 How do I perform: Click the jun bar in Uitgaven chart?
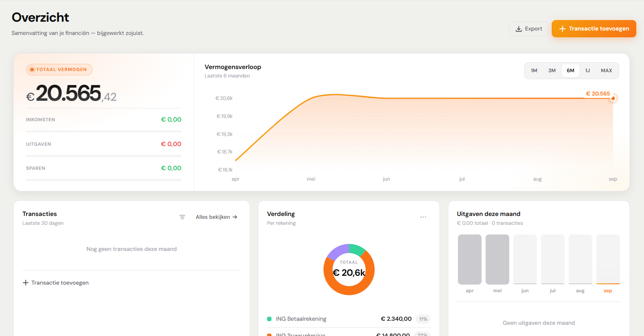pos(525,259)
